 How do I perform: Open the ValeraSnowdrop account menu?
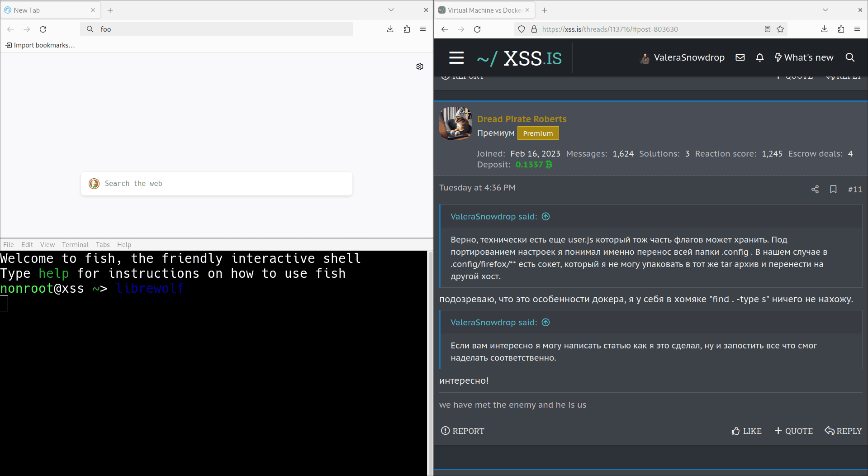tap(682, 58)
